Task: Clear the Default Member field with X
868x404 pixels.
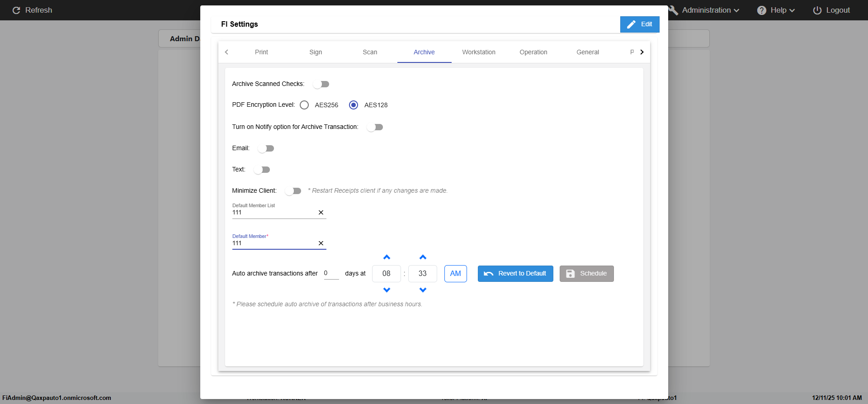Action: (x=321, y=243)
